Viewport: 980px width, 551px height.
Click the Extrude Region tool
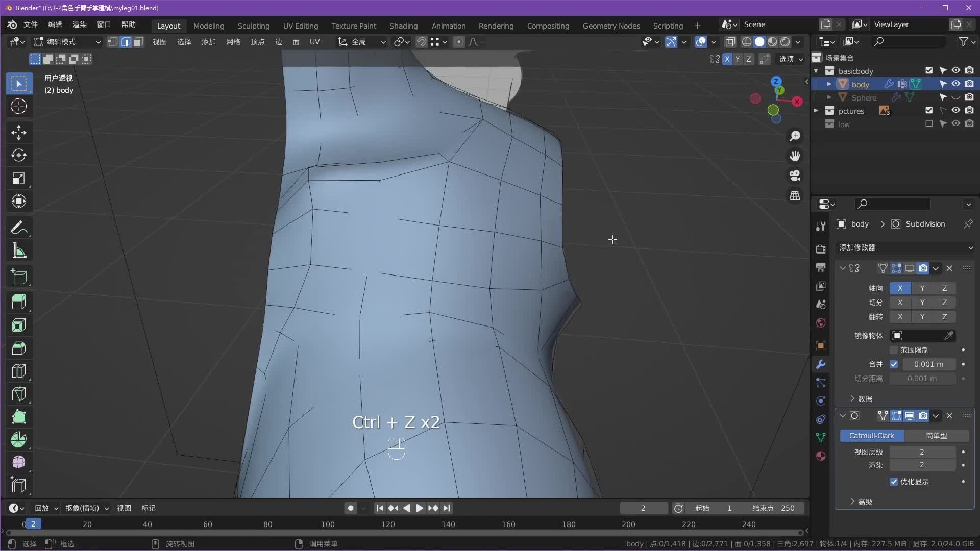pyautogui.click(x=19, y=302)
